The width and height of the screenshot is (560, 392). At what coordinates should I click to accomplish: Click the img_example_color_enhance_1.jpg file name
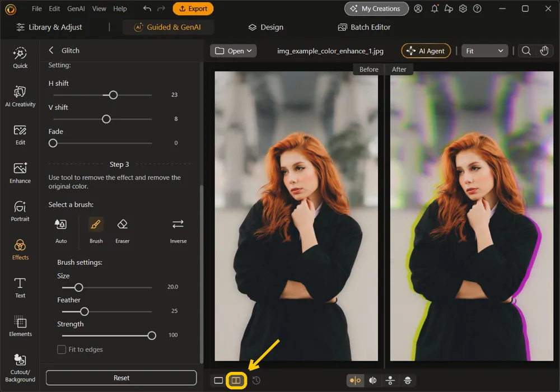coord(330,51)
